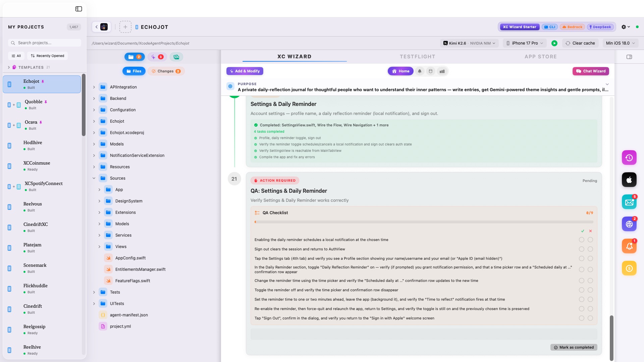The width and height of the screenshot is (644, 362).
Task: Mark fail for 'Re-enable the reminder' item
Action: (x=590, y=309)
